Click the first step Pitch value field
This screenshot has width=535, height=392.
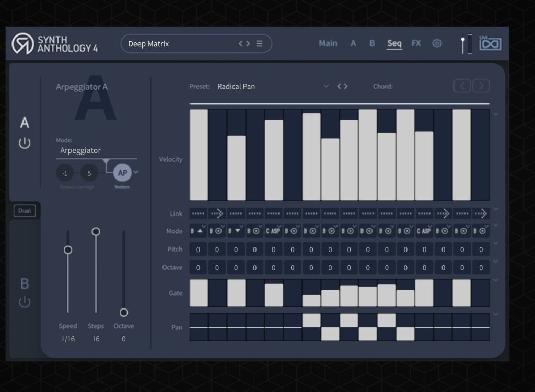[198, 250]
